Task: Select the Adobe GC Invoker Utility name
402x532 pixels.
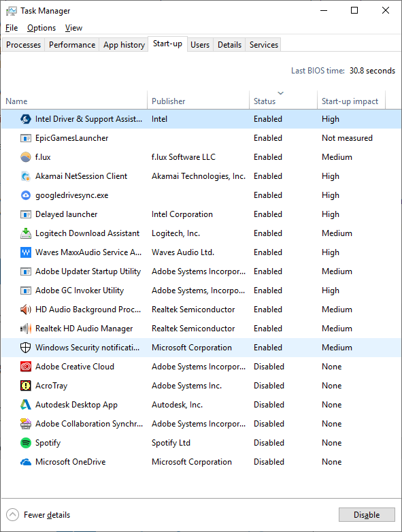Action: 80,290
